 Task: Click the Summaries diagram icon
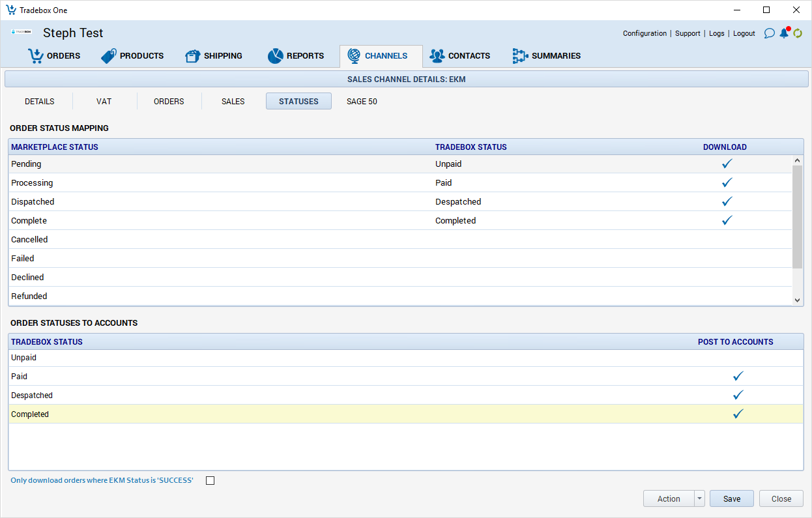[519, 56]
